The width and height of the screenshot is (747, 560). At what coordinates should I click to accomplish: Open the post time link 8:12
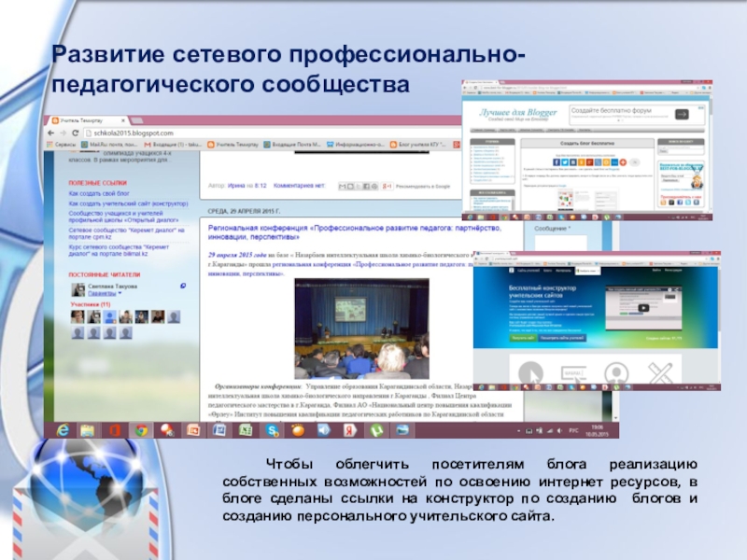[x=261, y=186]
